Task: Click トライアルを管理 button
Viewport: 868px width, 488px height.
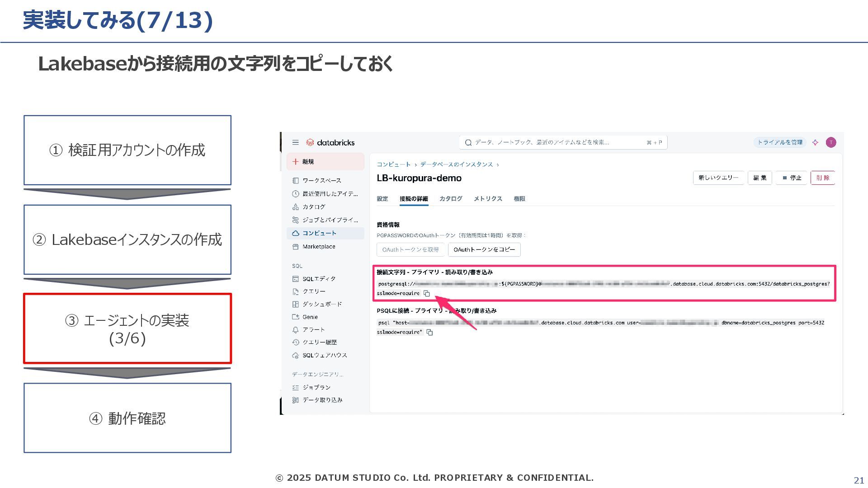Action: coord(780,142)
